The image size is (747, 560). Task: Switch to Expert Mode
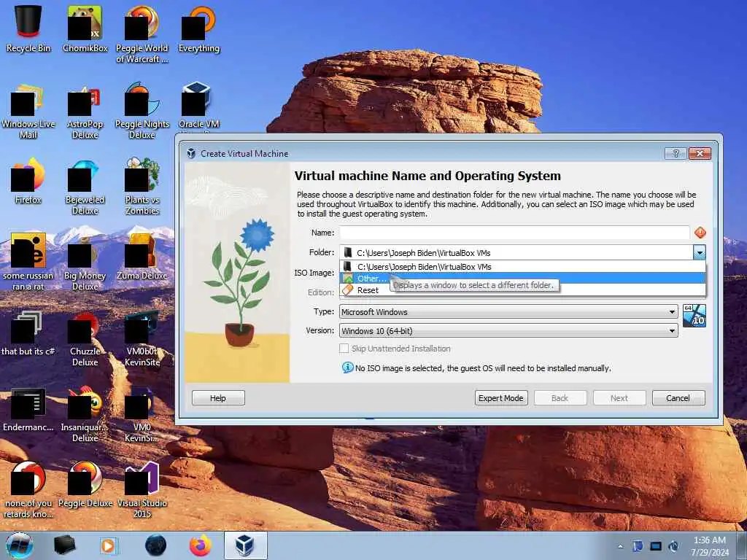point(501,398)
